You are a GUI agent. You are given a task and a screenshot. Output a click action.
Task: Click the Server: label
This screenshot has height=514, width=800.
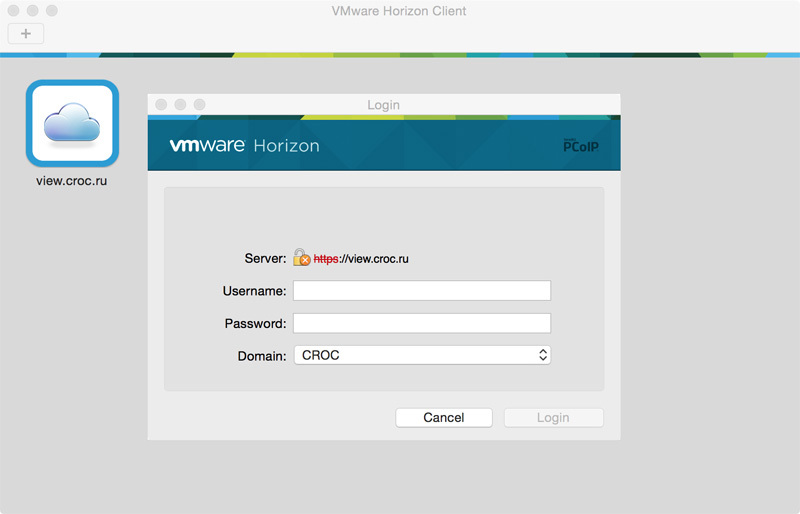[265, 258]
